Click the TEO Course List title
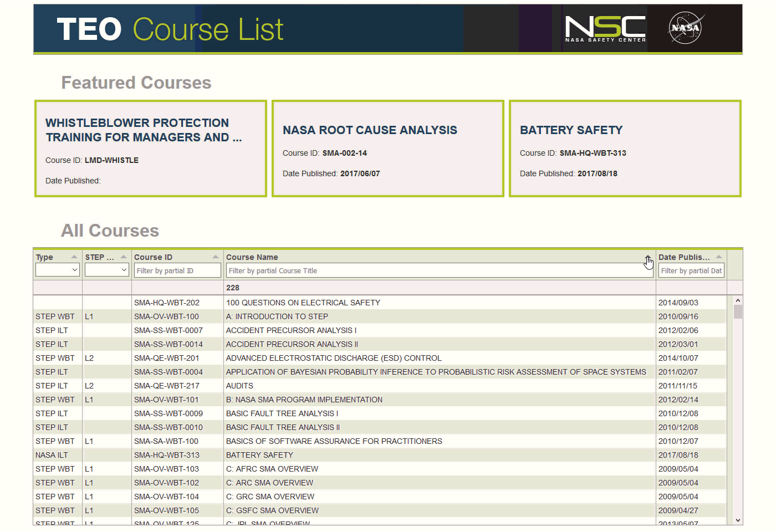The height and width of the screenshot is (532, 776). tap(170, 29)
